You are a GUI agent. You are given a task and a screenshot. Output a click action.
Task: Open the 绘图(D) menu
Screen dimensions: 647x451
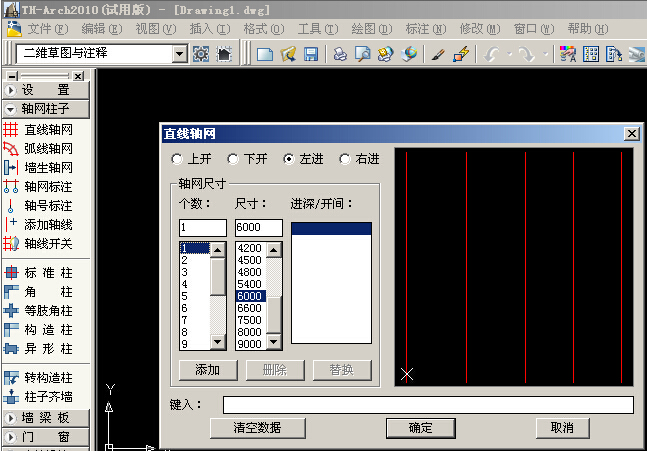[x=372, y=29]
